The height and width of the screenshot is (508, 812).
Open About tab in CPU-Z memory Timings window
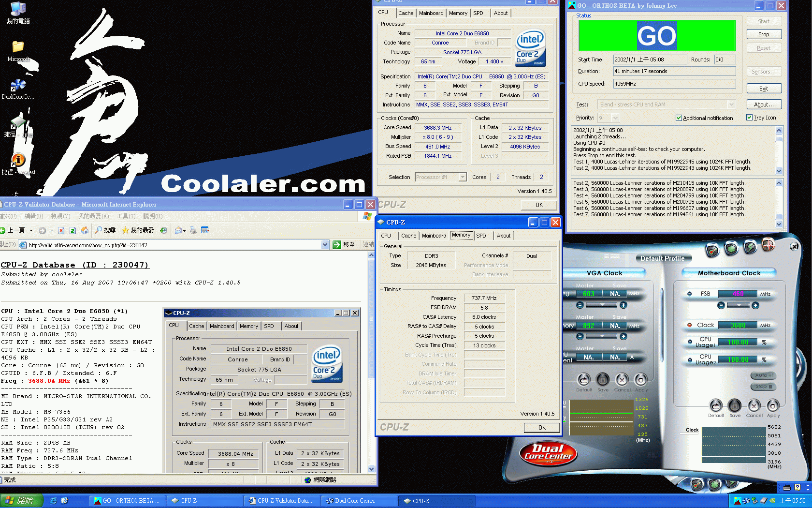click(504, 236)
